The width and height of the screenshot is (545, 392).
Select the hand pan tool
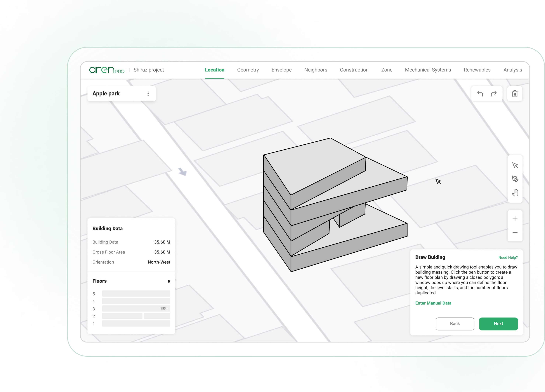[x=515, y=192]
